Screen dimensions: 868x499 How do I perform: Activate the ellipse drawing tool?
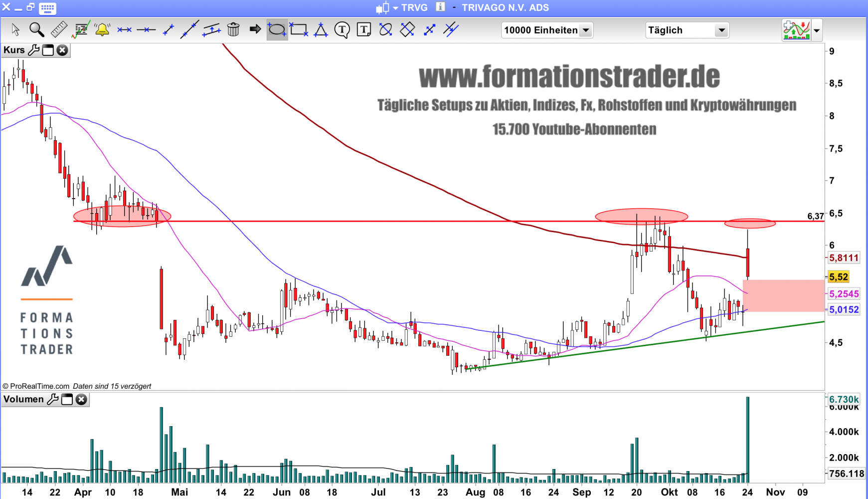277,30
